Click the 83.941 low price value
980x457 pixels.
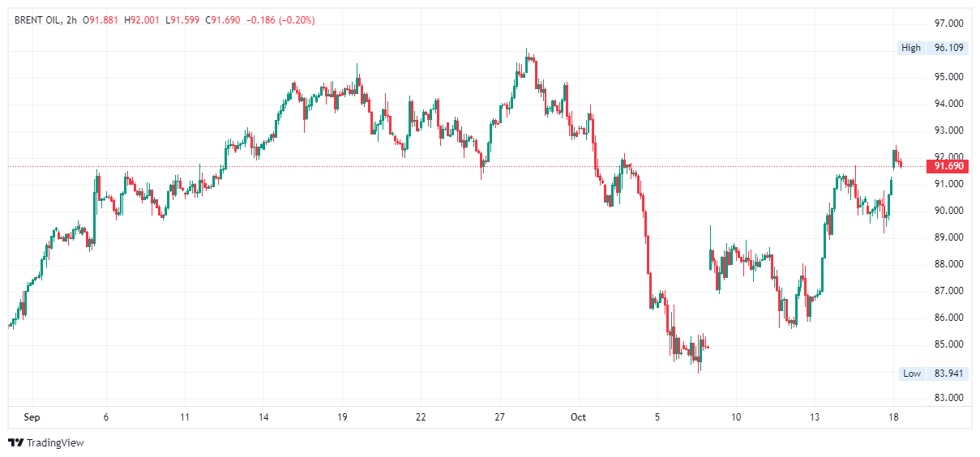(948, 374)
